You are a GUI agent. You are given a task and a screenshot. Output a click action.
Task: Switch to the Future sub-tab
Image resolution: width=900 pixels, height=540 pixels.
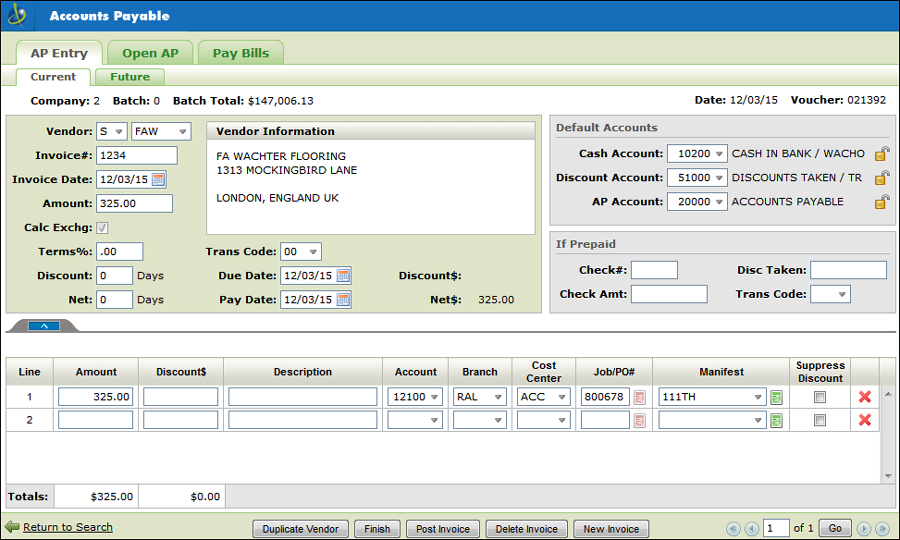[130, 77]
